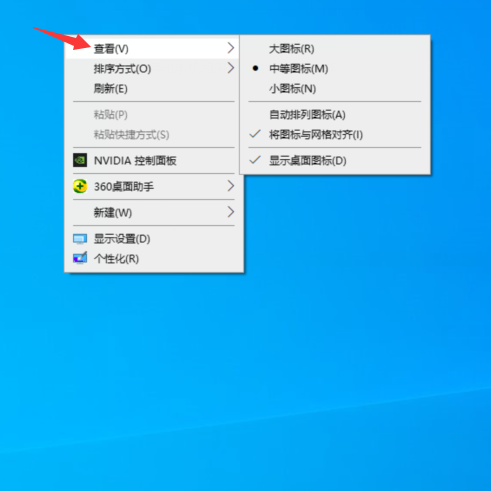Expand the 360桌面助手 submenu arrow
The width and height of the screenshot is (491, 491).
(231, 186)
